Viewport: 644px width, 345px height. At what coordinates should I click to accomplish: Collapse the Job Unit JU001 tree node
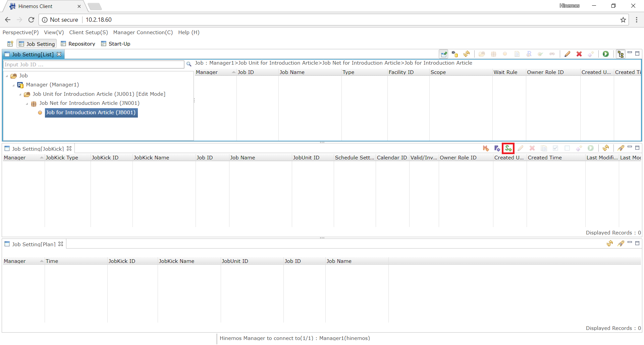click(20, 94)
